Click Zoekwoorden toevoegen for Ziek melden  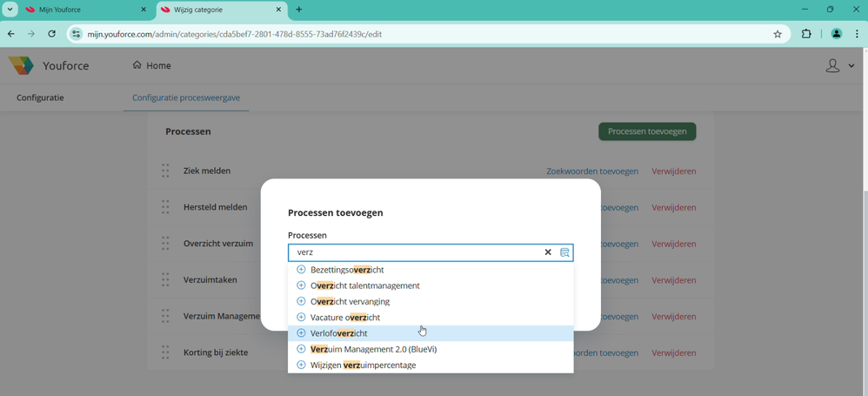(x=592, y=171)
